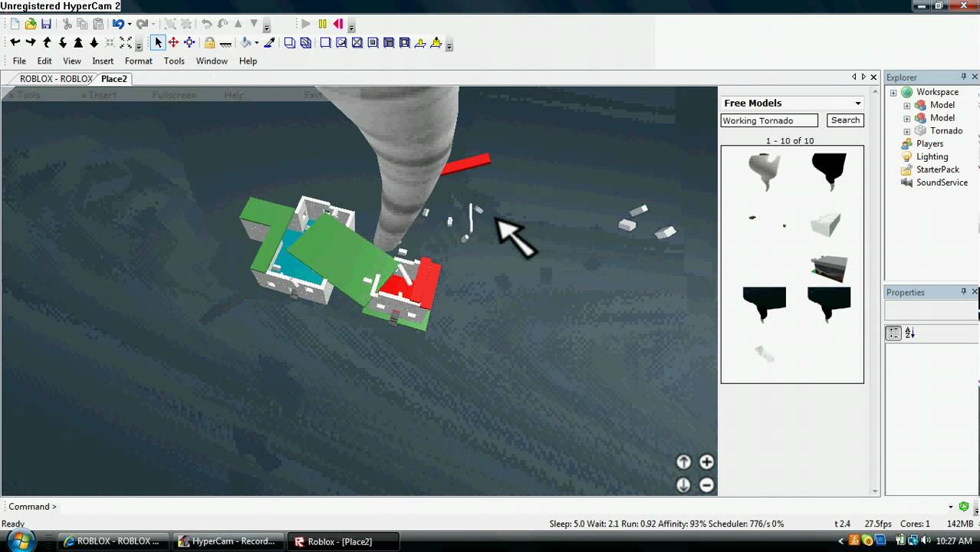Image resolution: width=980 pixels, height=552 pixels.
Task: Open the paint bucket color dropdown arrow
Action: point(256,43)
